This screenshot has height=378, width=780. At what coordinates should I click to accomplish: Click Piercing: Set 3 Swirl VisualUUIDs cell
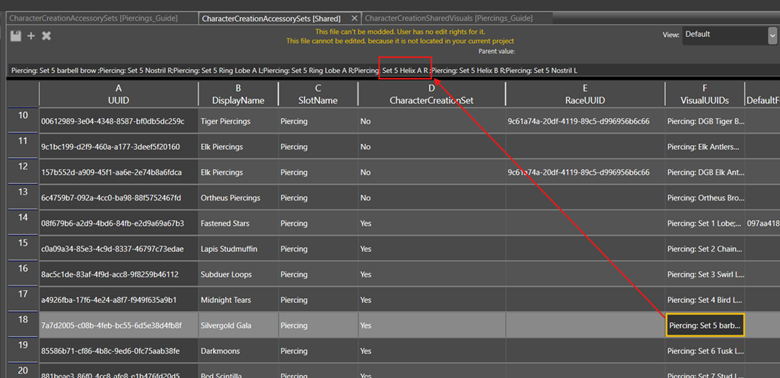705,275
